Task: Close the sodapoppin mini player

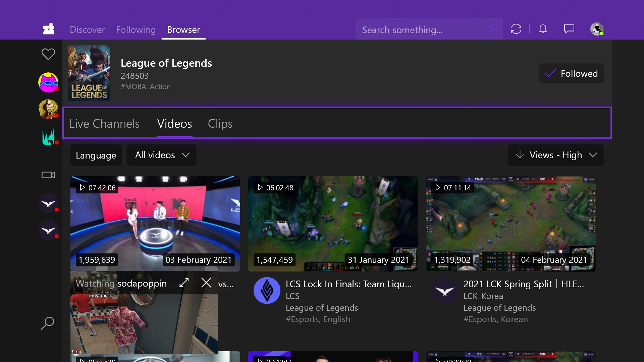Action: click(206, 283)
